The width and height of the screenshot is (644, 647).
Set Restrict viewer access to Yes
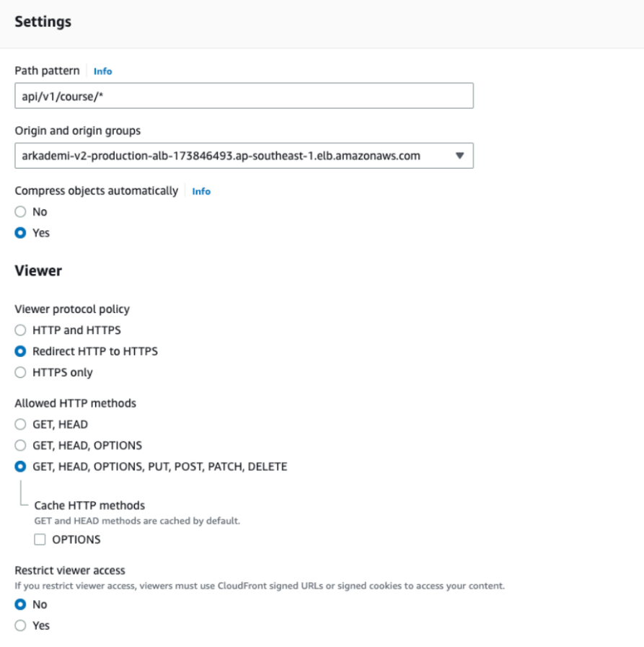click(x=21, y=625)
